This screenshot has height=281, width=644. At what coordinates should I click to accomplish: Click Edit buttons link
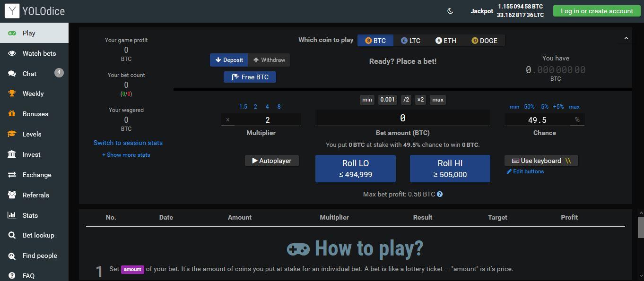(x=525, y=171)
